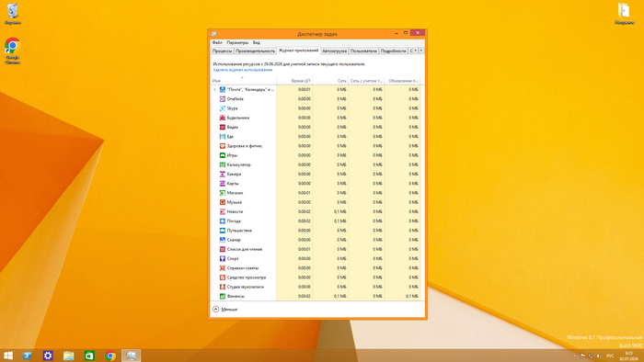Click the Музыка app icon
This screenshot has width=644, height=362.
click(223, 202)
